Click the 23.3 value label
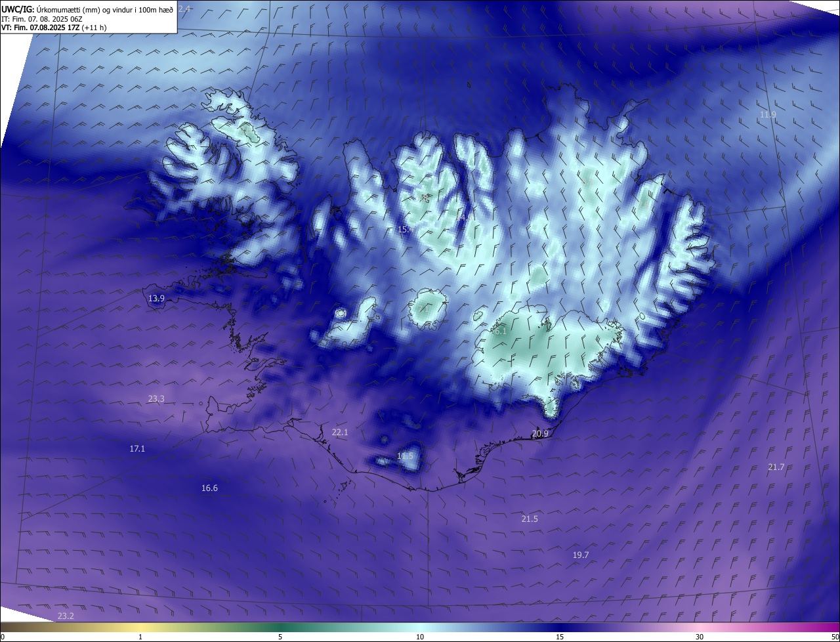840x642 pixels. (156, 398)
